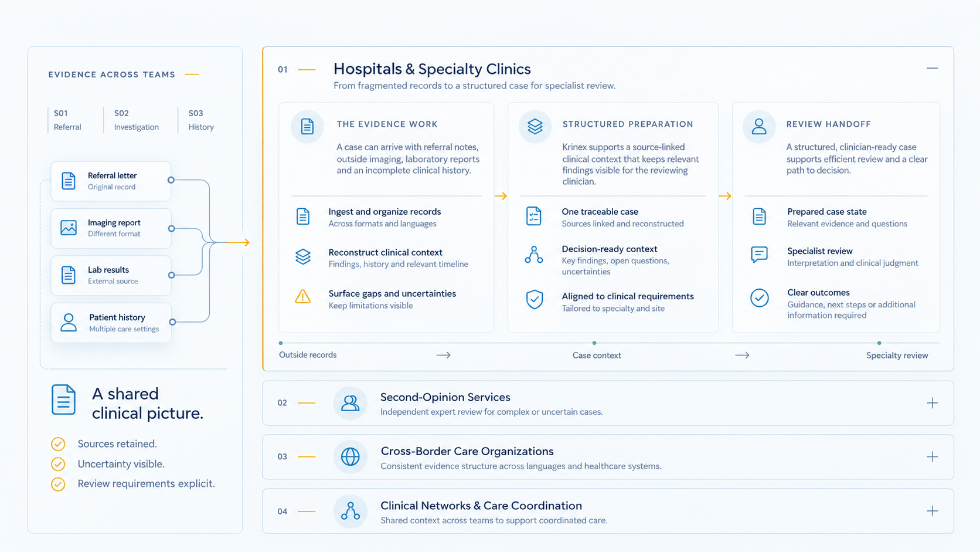
Task: Click the Outside records timeline label
Action: [x=308, y=355]
